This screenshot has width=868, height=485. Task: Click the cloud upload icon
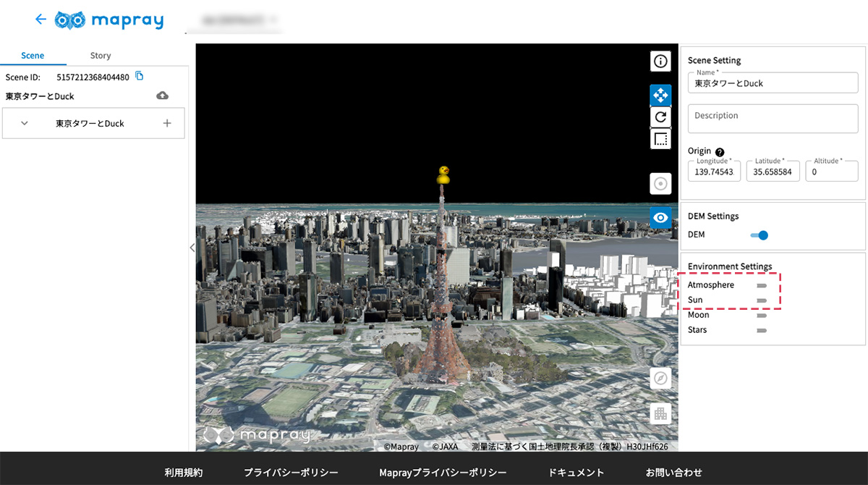click(x=163, y=96)
